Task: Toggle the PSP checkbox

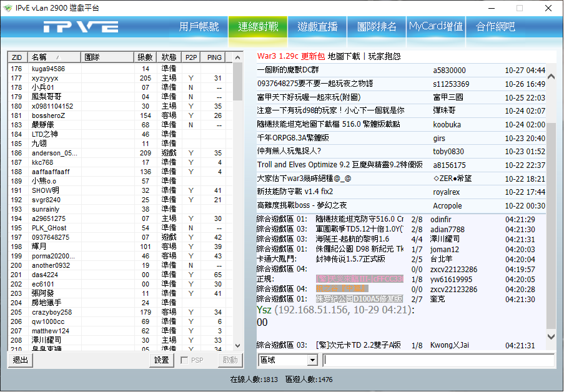Action: click(x=185, y=360)
